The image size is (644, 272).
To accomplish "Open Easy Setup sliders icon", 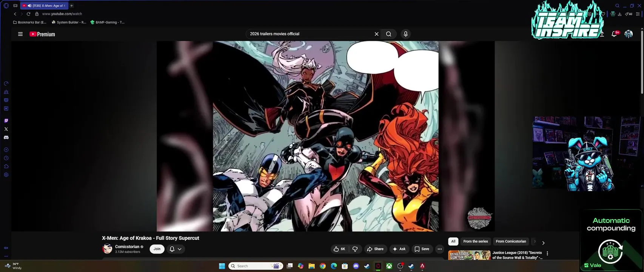I will point(638,14).
